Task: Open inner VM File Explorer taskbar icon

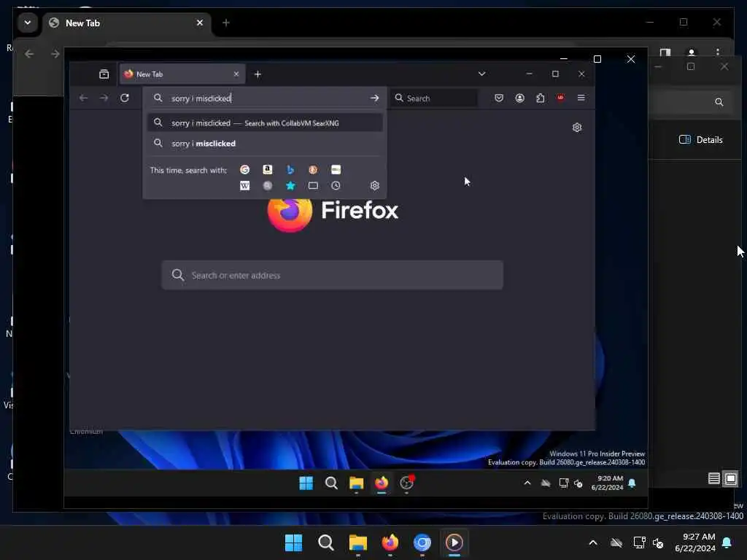Action: click(356, 483)
